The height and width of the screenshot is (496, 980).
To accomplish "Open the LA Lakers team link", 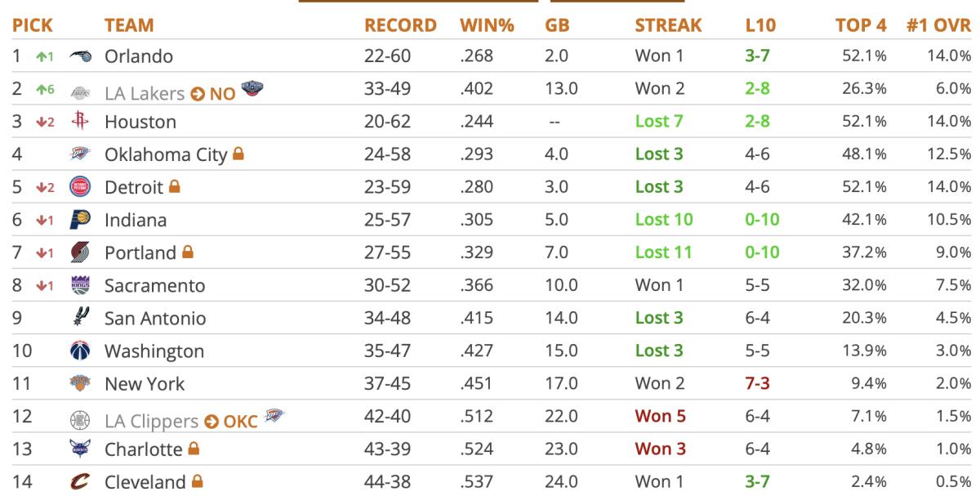I will click(x=145, y=94).
